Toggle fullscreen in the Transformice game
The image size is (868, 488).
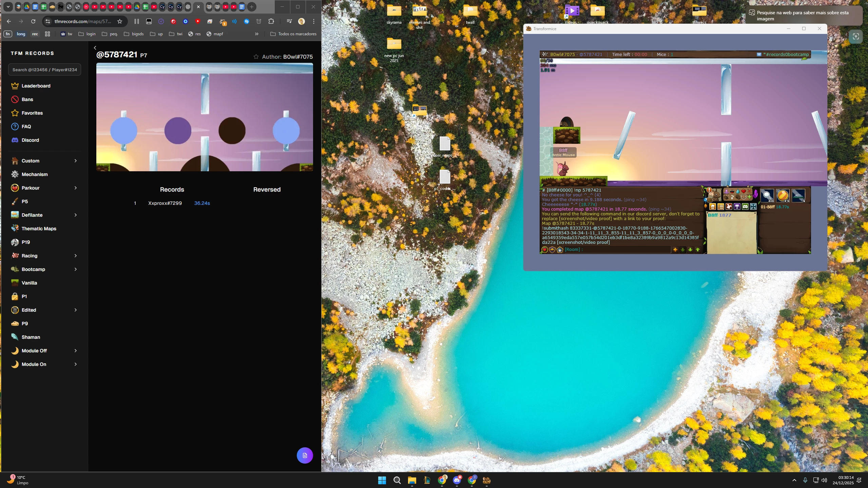753,207
